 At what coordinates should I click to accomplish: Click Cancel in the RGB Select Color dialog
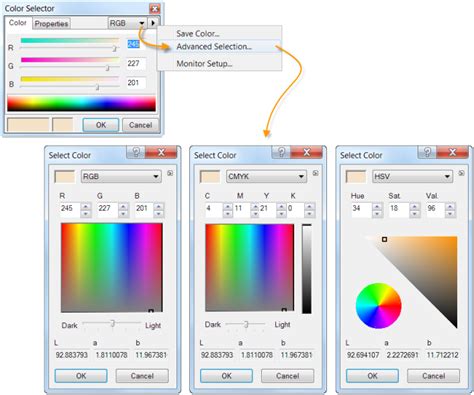tap(142, 376)
